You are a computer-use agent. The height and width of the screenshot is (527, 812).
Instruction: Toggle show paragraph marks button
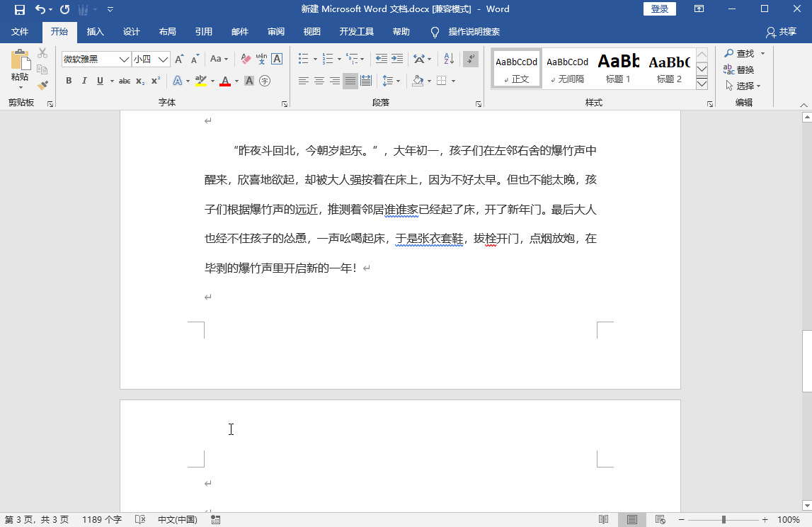point(471,59)
